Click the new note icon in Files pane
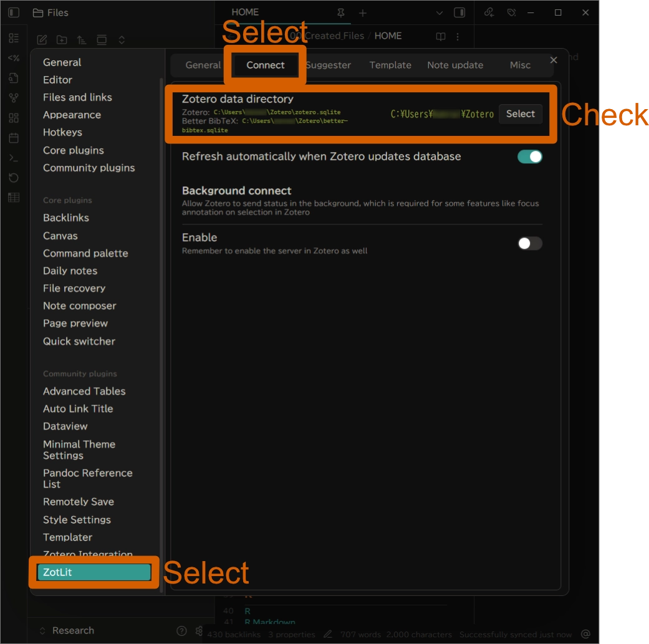The image size is (649, 644). click(x=42, y=40)
